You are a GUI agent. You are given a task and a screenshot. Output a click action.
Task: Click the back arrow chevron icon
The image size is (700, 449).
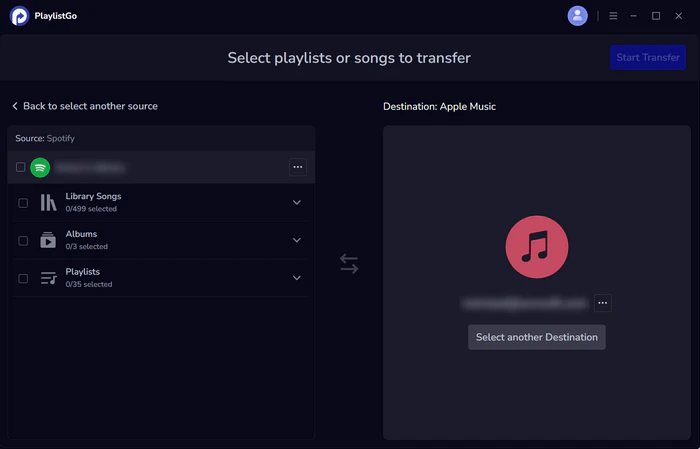15,106
